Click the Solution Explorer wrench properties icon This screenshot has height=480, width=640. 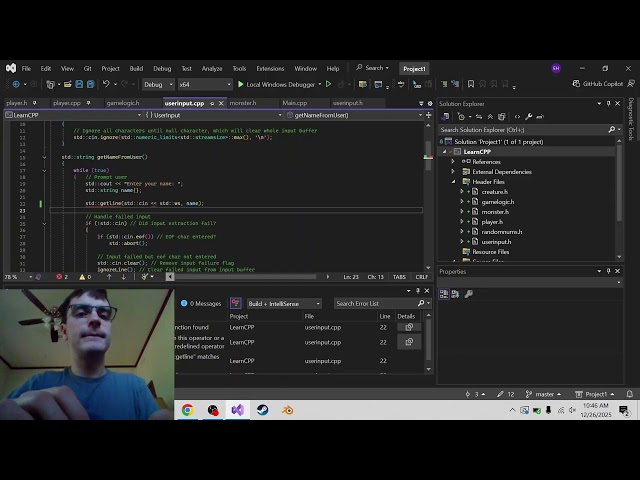pos(529,117)
